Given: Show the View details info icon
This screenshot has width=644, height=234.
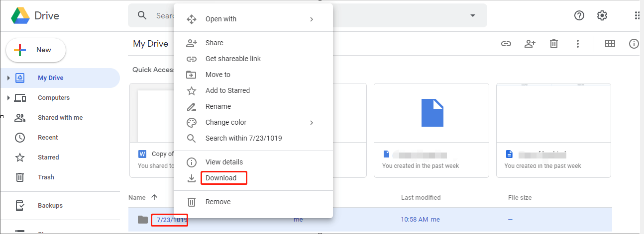Looking at the screenshot, I should (x=634, y=44).
